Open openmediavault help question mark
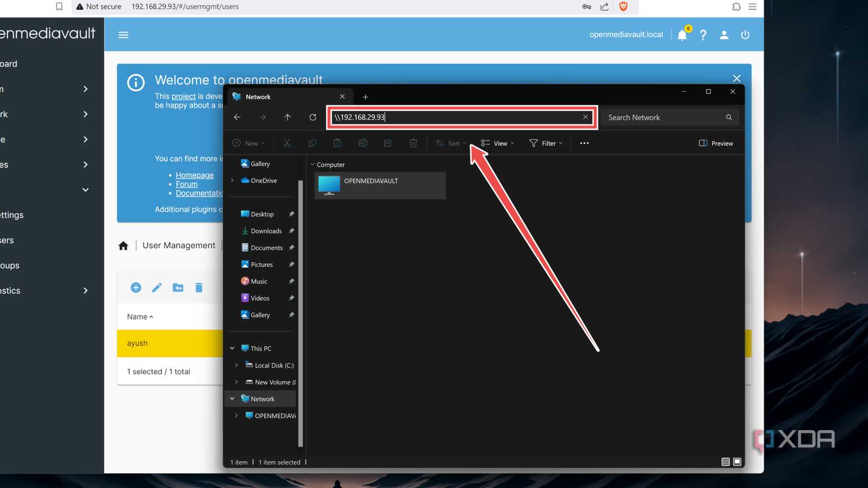The height and width of the screenshot is (488, 868). (703, 35)
